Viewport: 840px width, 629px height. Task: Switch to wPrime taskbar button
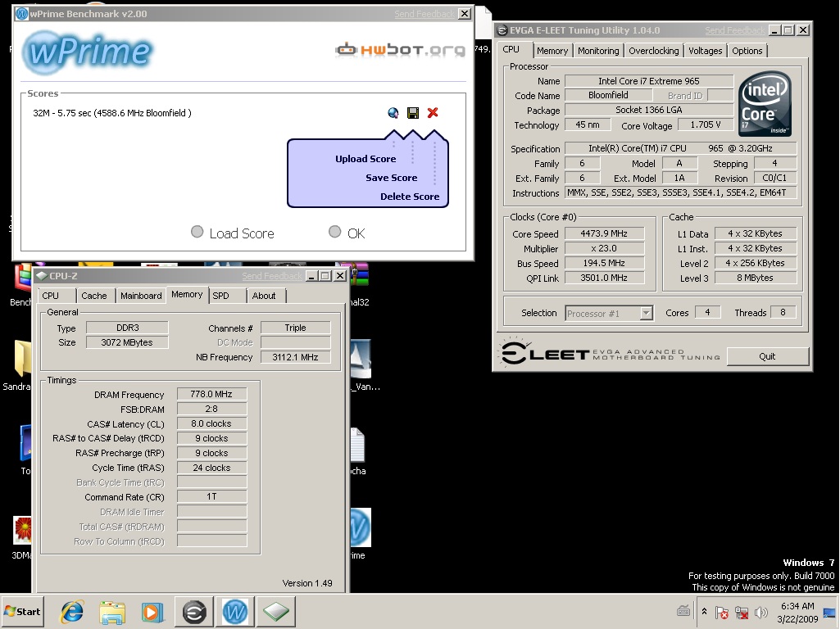click(234, 611)
